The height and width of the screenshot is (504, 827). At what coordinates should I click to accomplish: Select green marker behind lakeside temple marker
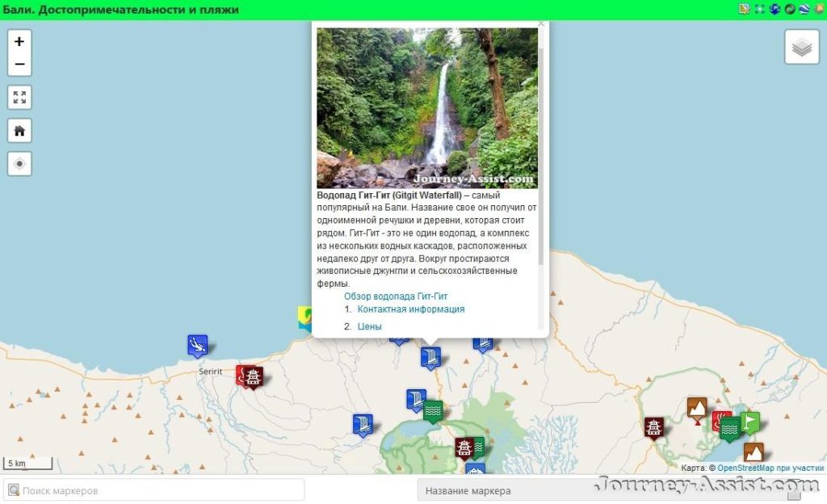[480, 446]
